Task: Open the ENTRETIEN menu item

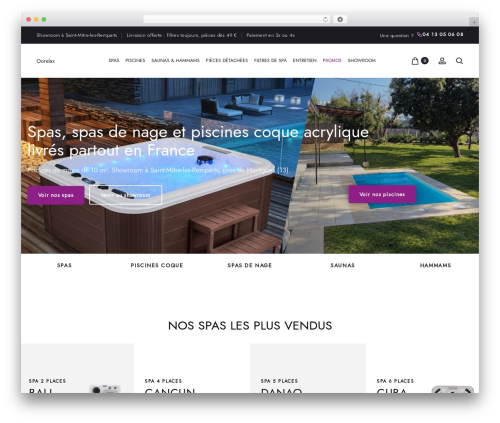Action: [x=305, y=60]
